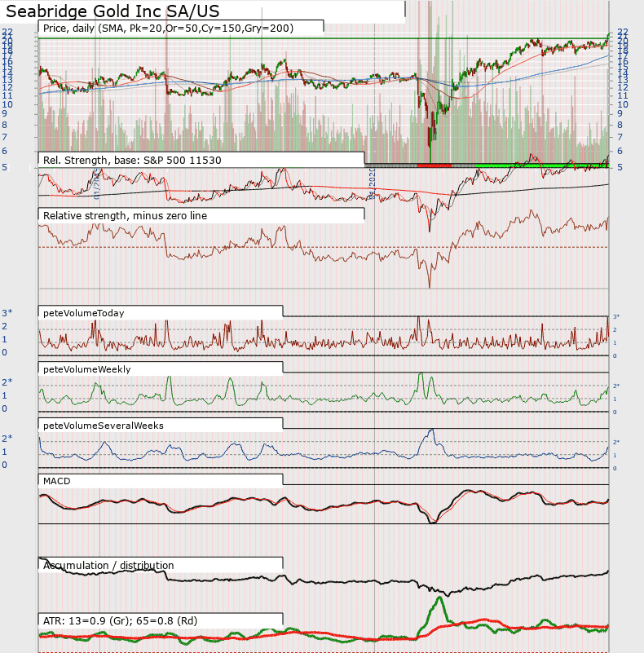Click the MACD panel label
644x653 pixels.
pos(56,481)
